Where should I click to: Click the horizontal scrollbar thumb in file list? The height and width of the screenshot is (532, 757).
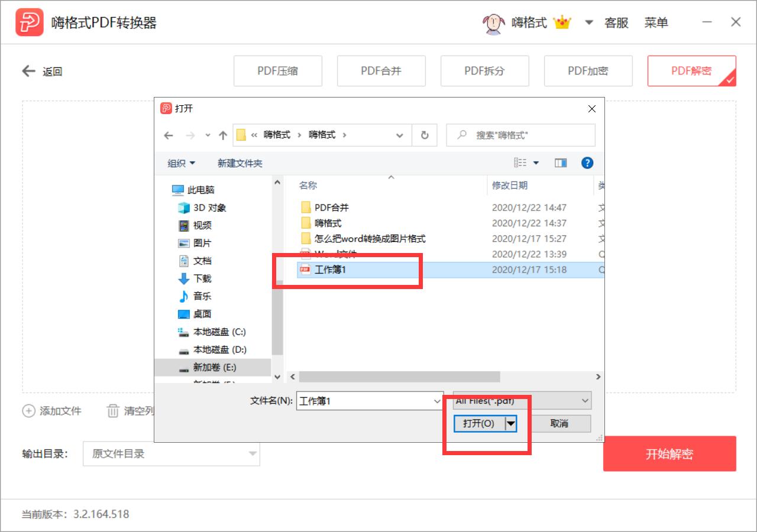click(399, 377)
